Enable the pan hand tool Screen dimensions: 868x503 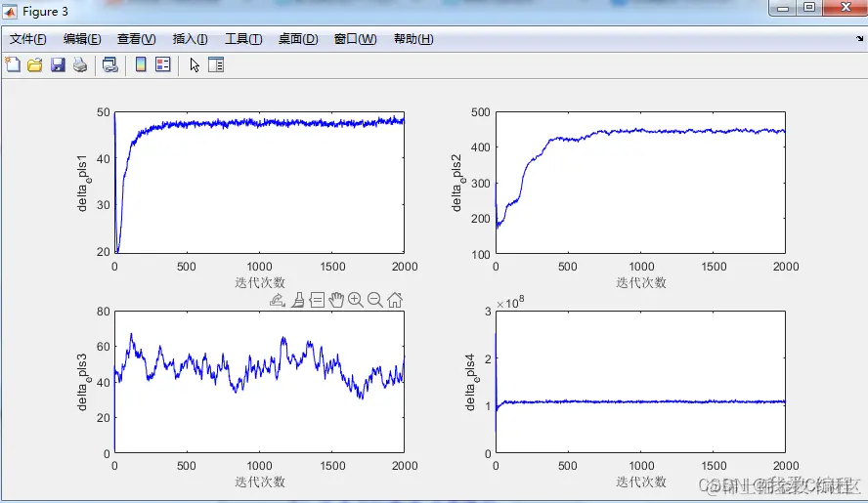[336, 300]
